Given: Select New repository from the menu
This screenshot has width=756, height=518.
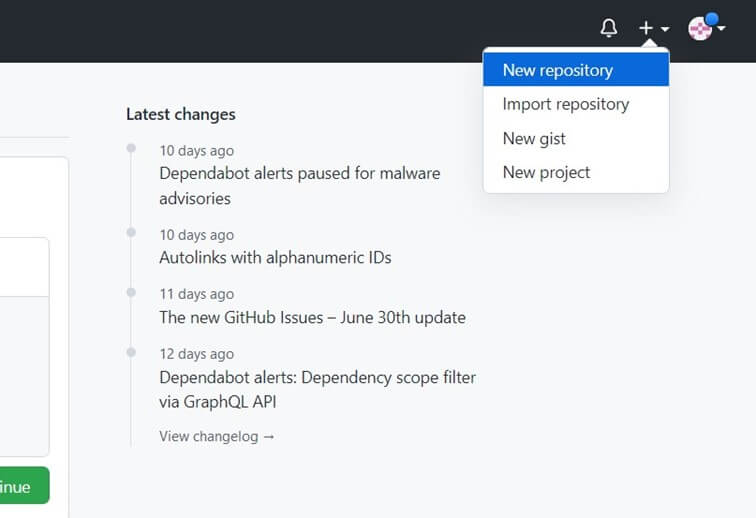Looking at the screenshot, I should pyautogui.click(x=557, y=70).
